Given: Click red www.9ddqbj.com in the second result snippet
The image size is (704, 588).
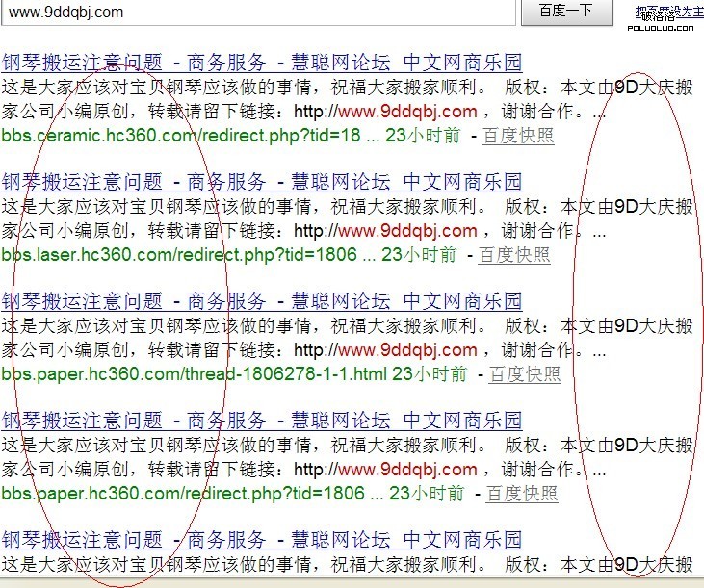Looking at the screenshot, I should pyautogui.click(x=407, y=231).
